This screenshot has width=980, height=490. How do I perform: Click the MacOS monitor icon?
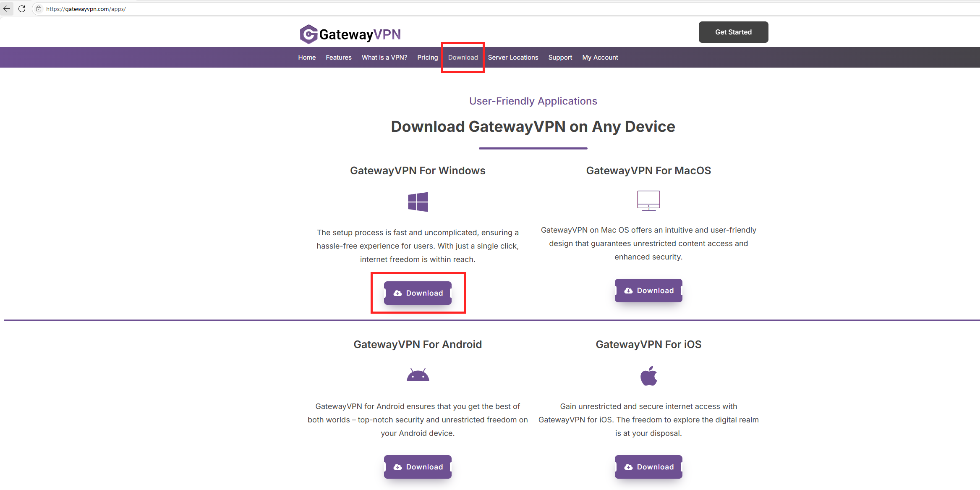[648, 200]
